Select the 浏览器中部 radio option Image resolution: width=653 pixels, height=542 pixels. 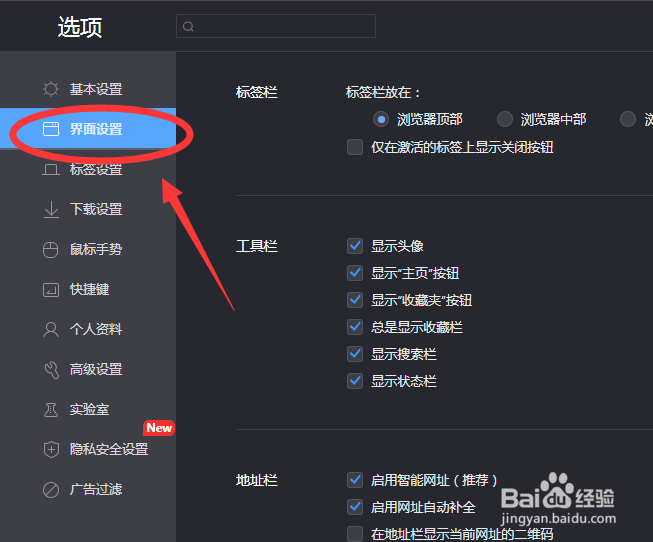click(505, 119)
